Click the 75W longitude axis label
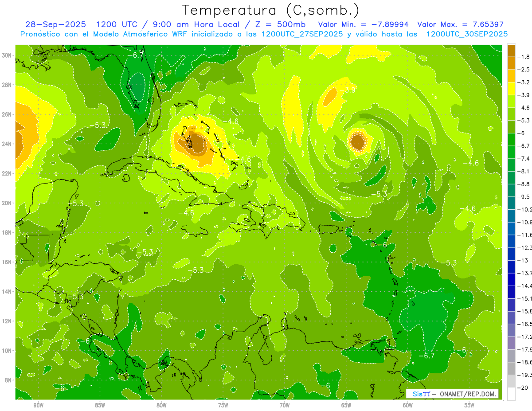532x411 pixels. (223, 405)
